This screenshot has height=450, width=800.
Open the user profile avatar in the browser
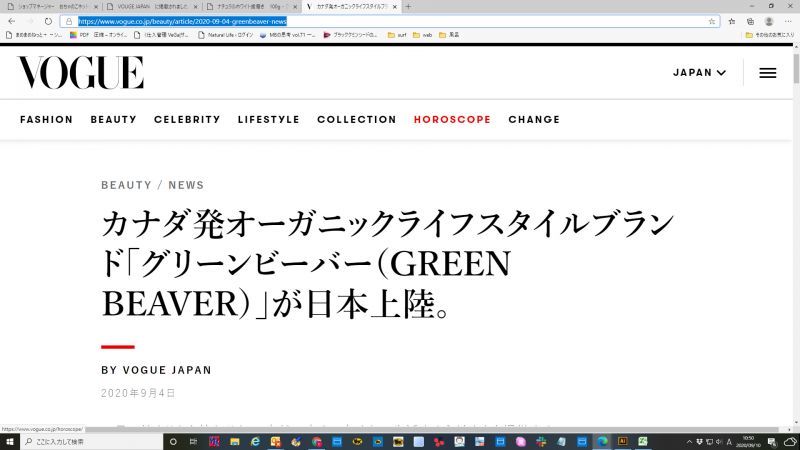pos(769,21)
